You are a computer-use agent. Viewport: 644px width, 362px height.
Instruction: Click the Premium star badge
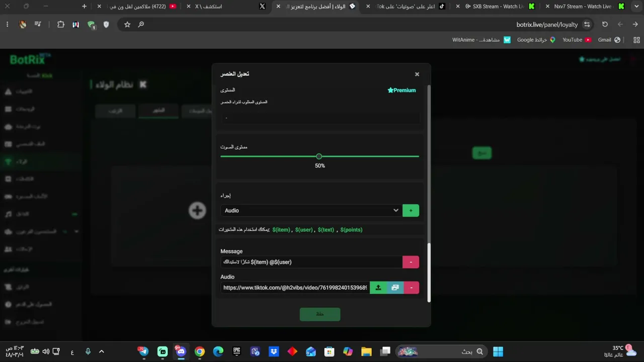coord(401,90)
